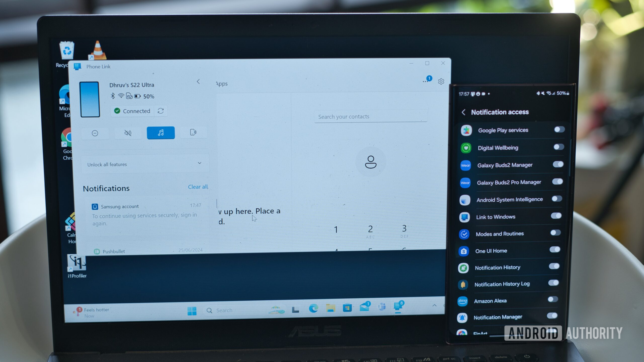The image size is (644, 362).
Task: Click the Phone Link music/media icon
Action: pyautogui.click(x=160, y=132)
